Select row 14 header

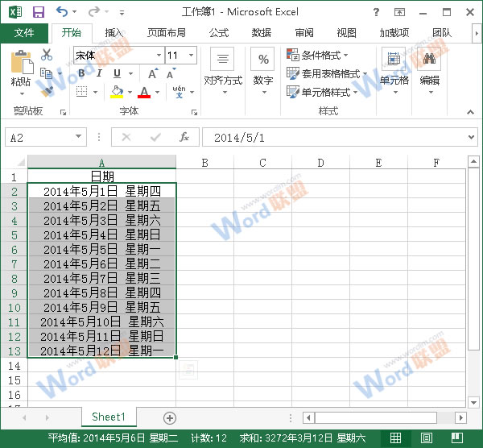(x=14, y=366)
